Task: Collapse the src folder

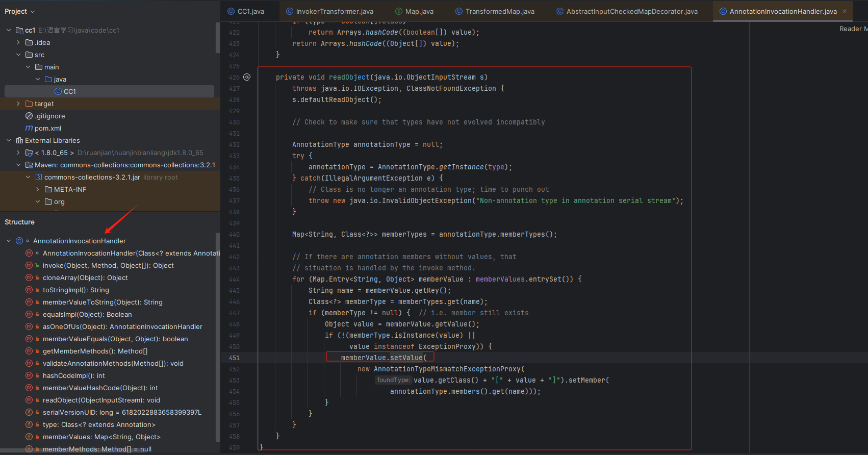Action: pyautogui.click(x=18, y=55)
